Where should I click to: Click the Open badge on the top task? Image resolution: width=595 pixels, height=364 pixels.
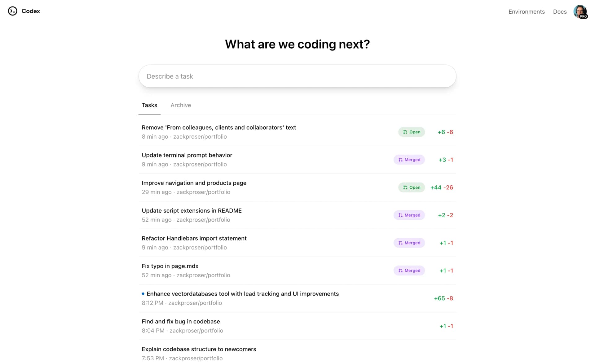[411, 132]
